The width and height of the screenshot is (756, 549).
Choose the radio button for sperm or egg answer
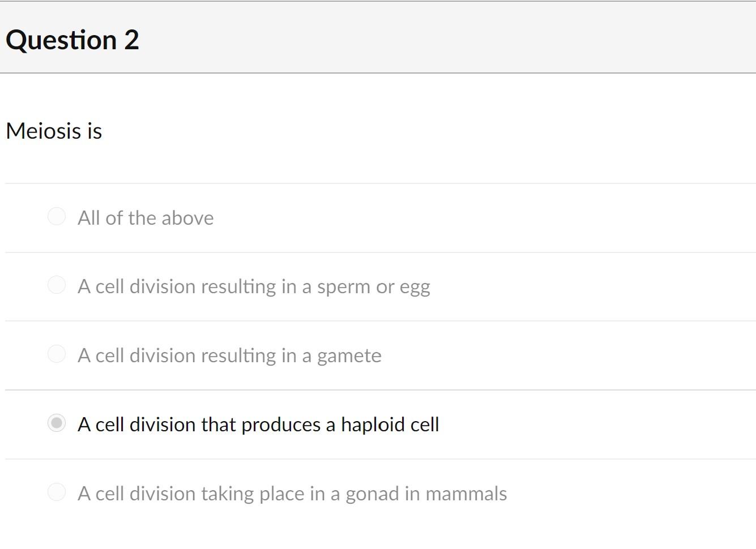[57, 285]
